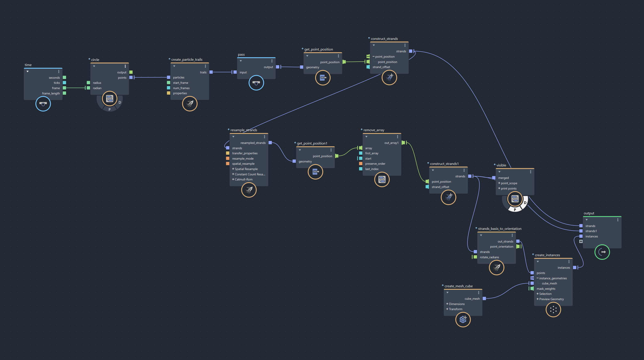The image size is (644, 360).
Task: Open the output node options menu
Action: (x=618, y=220)
